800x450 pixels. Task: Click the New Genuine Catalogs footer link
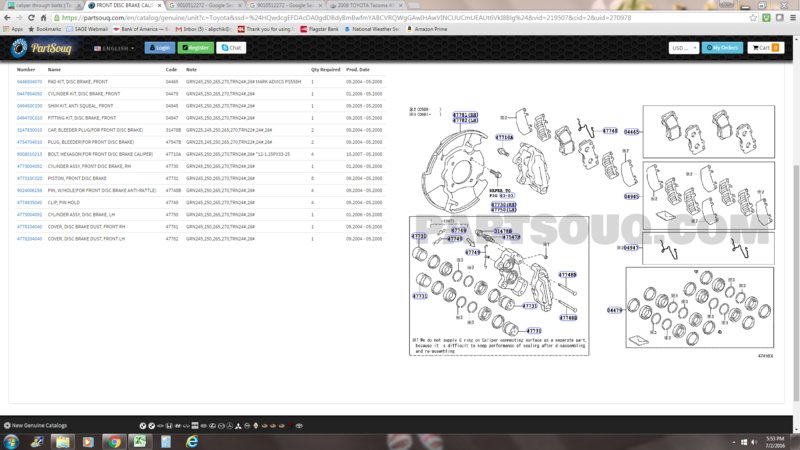pyautogui.click(x=35, y=426)
